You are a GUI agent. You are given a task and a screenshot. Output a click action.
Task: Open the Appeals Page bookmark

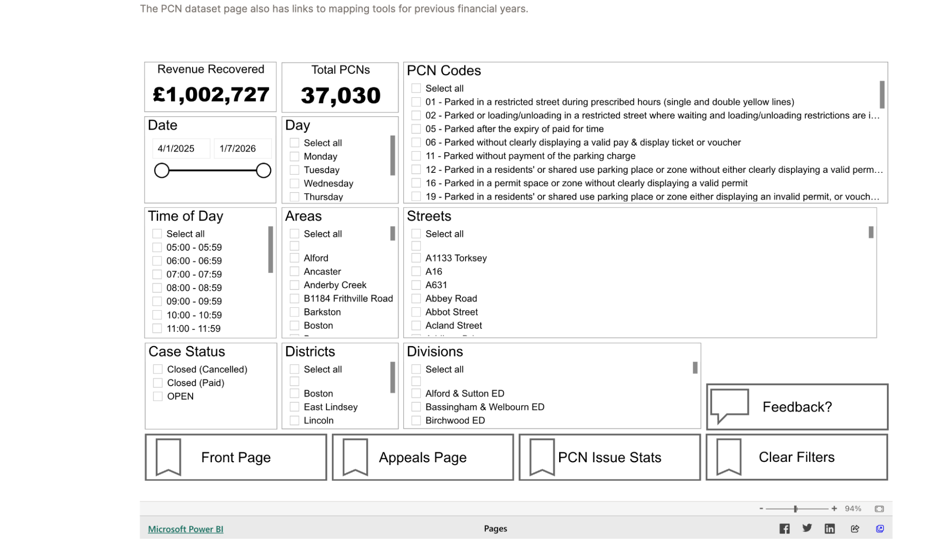[x=422, y=457]
